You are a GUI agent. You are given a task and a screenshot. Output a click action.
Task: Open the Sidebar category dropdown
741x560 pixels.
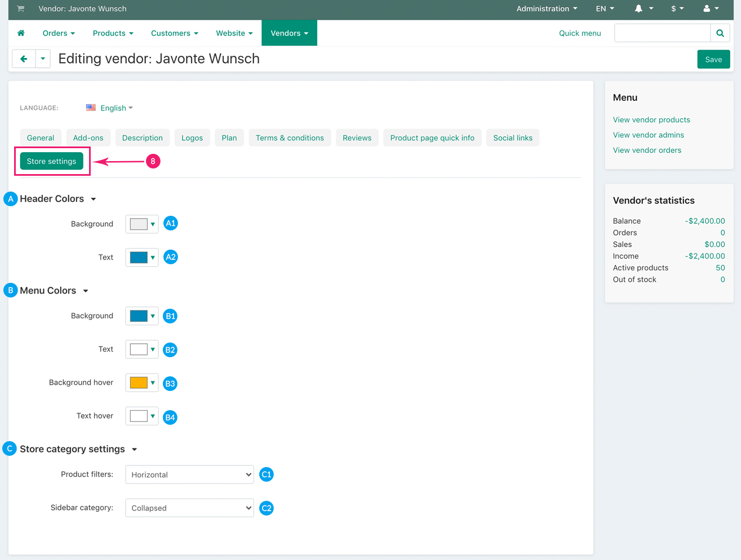[x=189, y=508]
